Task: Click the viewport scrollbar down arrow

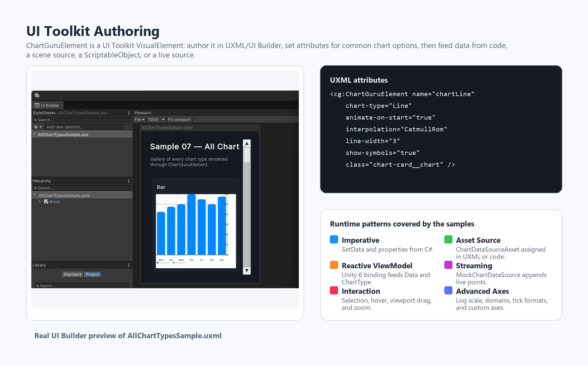Action: coord(247,271)
